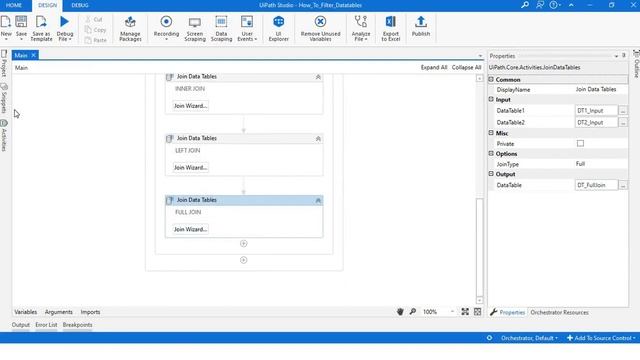The image size is (640, 360).
Task: Start the Recording tool
Action: click(166, 28)
